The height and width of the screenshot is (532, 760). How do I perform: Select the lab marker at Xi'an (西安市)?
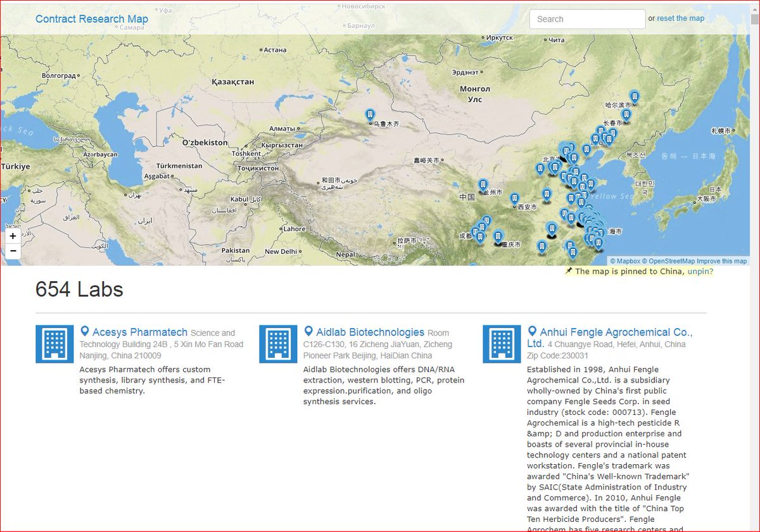click(x=514, y=199)
